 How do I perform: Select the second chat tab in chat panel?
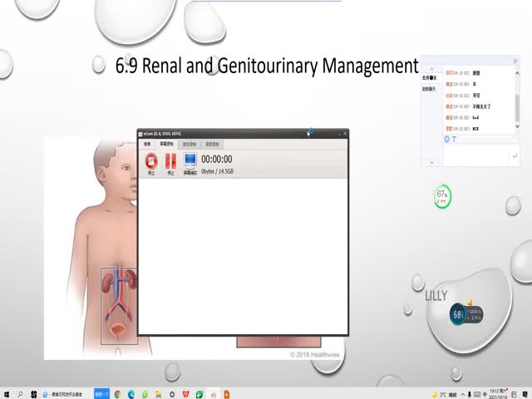click(429, 89)
